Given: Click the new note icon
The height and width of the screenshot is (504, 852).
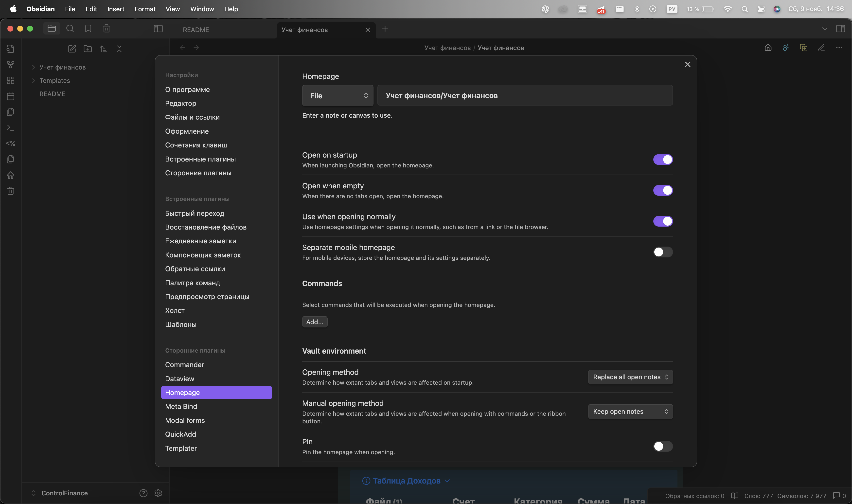Looking at the screenshot, I should point(72,49).
